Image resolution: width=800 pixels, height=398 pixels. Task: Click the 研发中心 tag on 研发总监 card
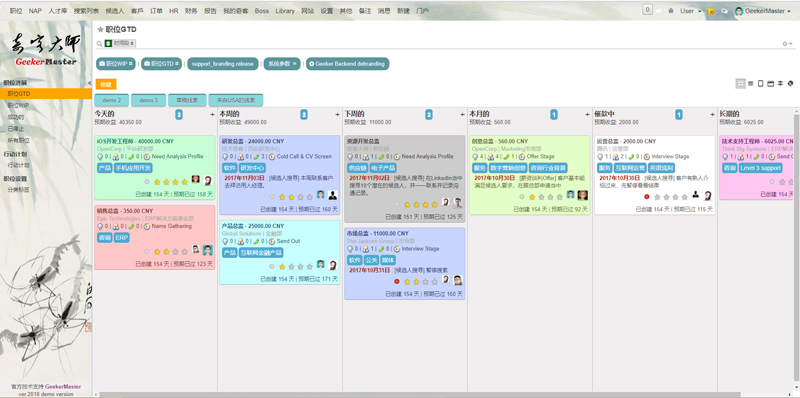pyautogui.click(x=253, y=168)
